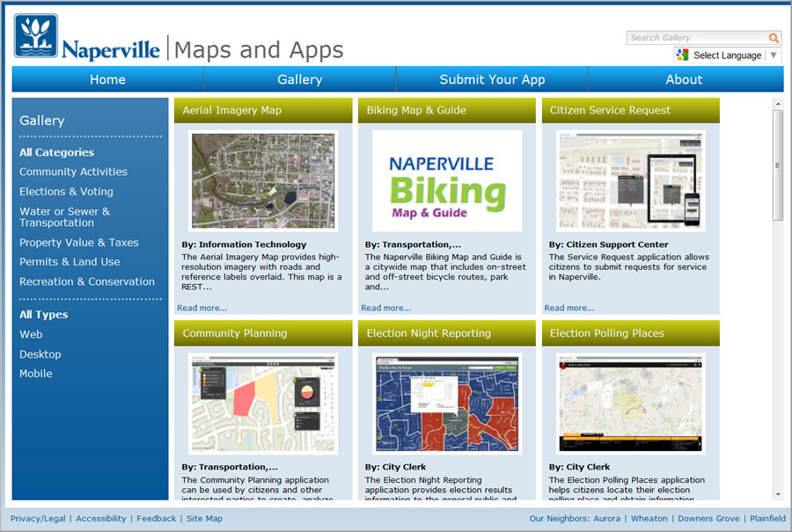792x532 pixels.
Task: Select All Categories in sidebar
Action: [x=56, y=152]
